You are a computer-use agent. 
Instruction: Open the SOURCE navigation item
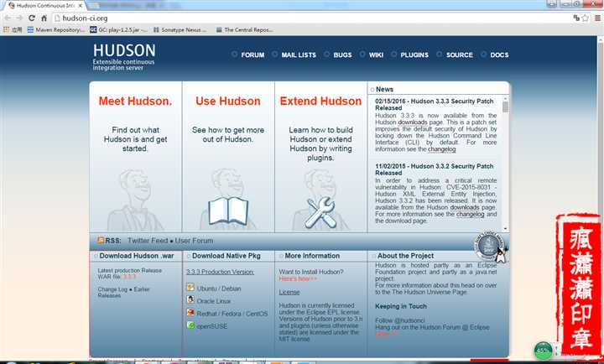460,55
